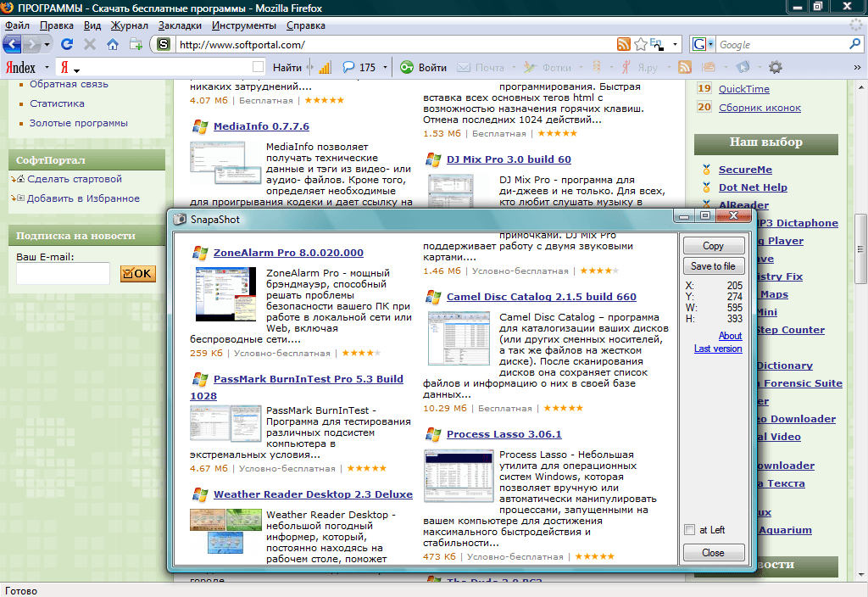Click the Yandex logo on toolbar

(20, 68)
